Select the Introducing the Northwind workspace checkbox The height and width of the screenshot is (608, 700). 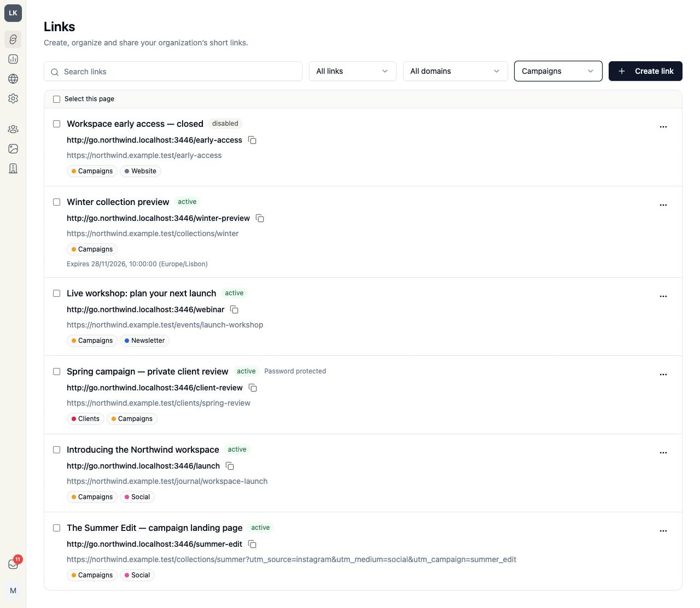[56, 449]
